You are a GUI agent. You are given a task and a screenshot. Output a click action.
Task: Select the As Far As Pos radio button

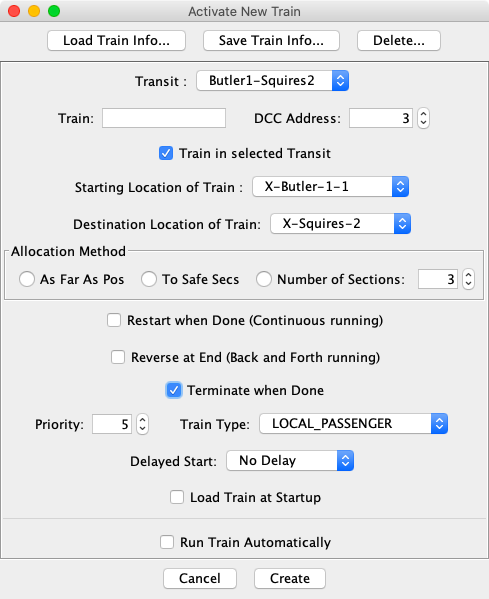(x=27, y=279)
